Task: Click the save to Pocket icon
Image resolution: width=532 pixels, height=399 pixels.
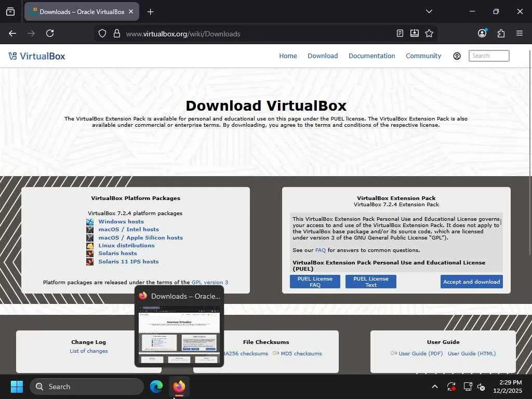Action: [414, 33]
